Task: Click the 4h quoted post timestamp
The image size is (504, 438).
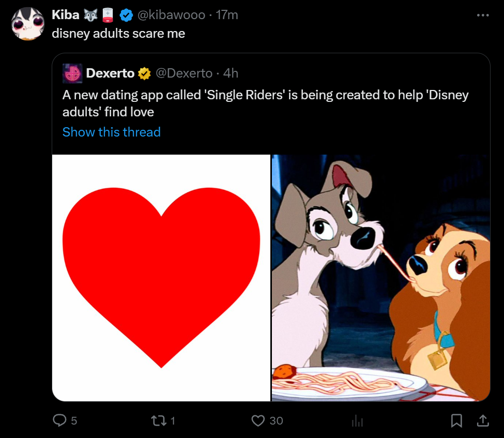Action: 231,73
